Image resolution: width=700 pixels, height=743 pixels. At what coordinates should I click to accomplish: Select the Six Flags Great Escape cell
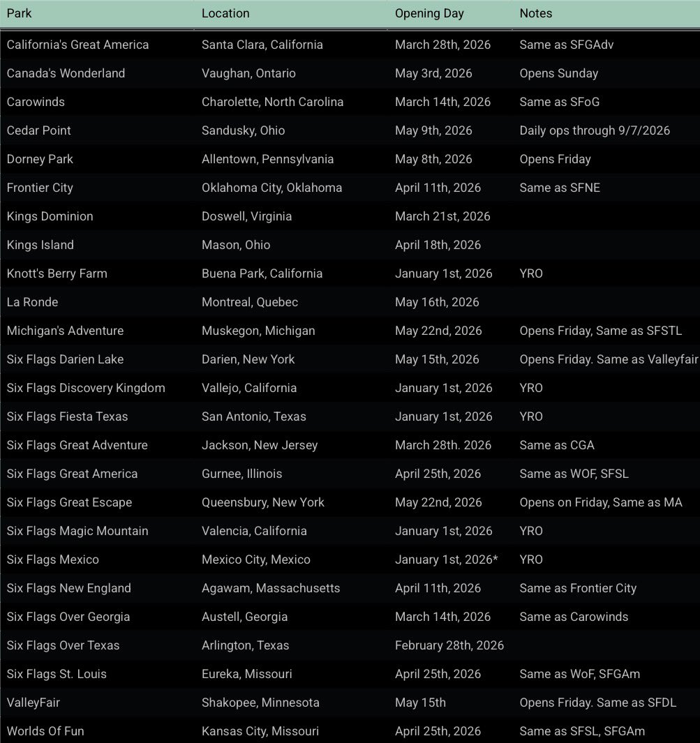click(x=69, y=502)
